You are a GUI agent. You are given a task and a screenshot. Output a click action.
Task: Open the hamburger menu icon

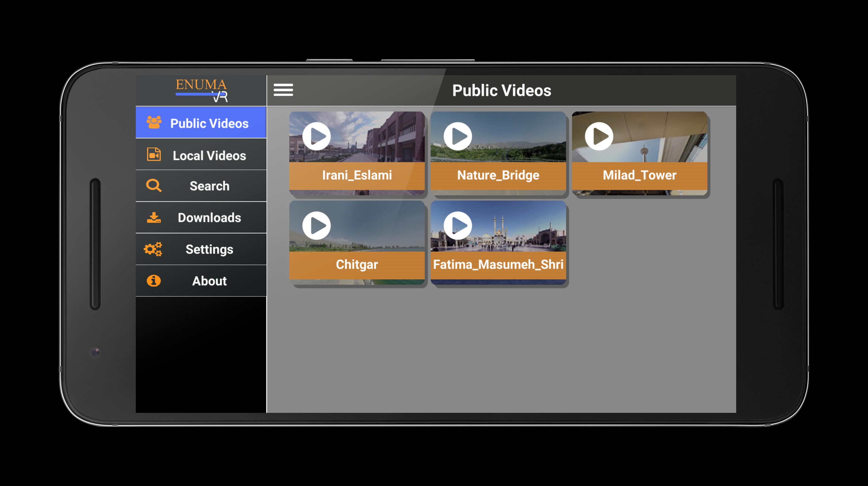click(x=283, y=90)
